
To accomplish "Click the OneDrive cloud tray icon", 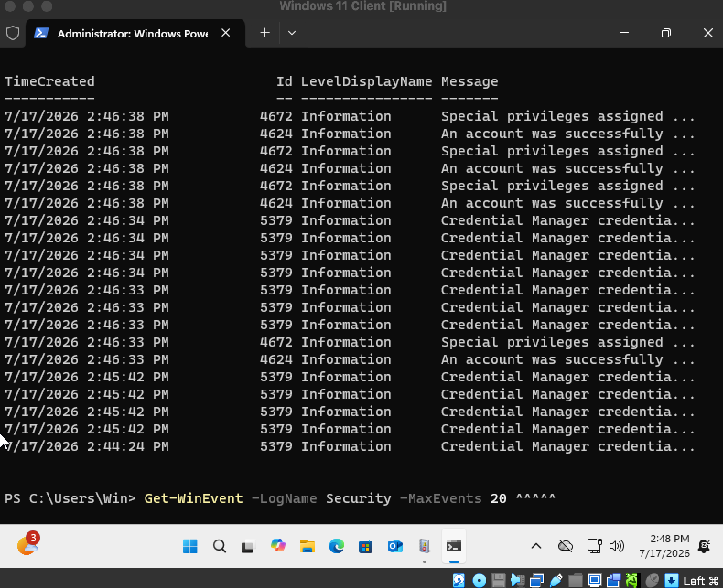I will (x=566, y=545).
